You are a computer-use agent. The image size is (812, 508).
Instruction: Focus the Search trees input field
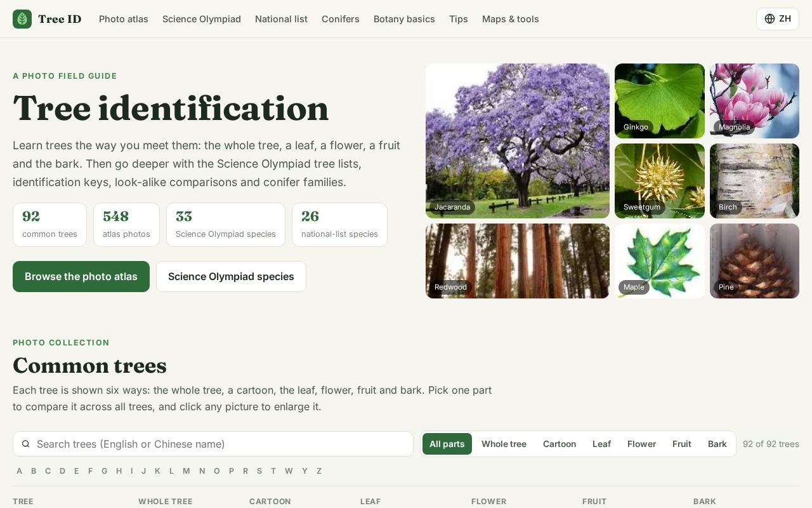213,444
